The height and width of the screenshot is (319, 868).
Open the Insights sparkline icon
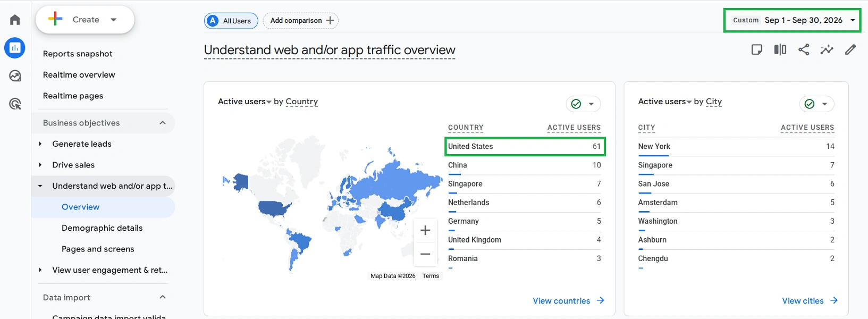(827, 49)
